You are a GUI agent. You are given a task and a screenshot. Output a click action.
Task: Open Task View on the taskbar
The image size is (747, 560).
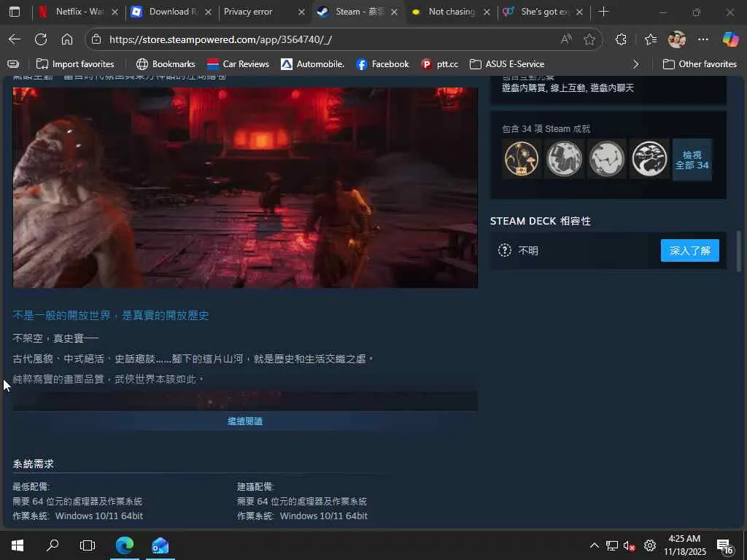click(88, 545)
